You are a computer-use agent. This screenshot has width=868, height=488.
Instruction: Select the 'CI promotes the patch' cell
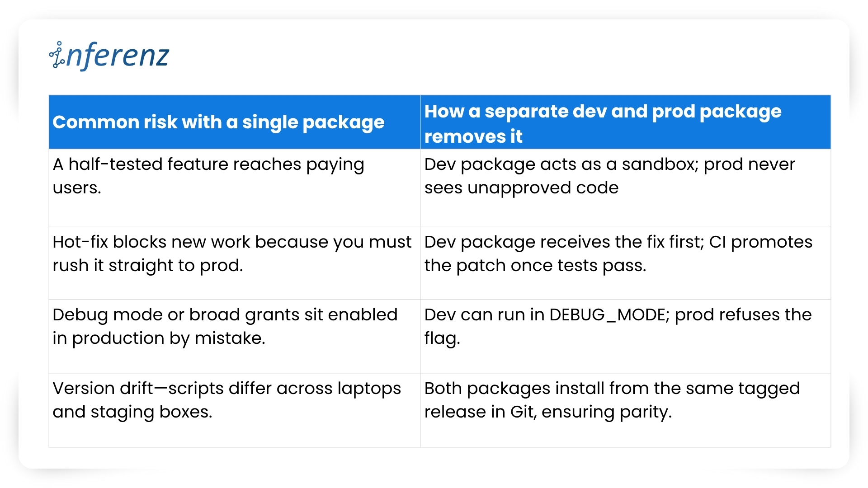pyautogui.click(x=626, y=263)
